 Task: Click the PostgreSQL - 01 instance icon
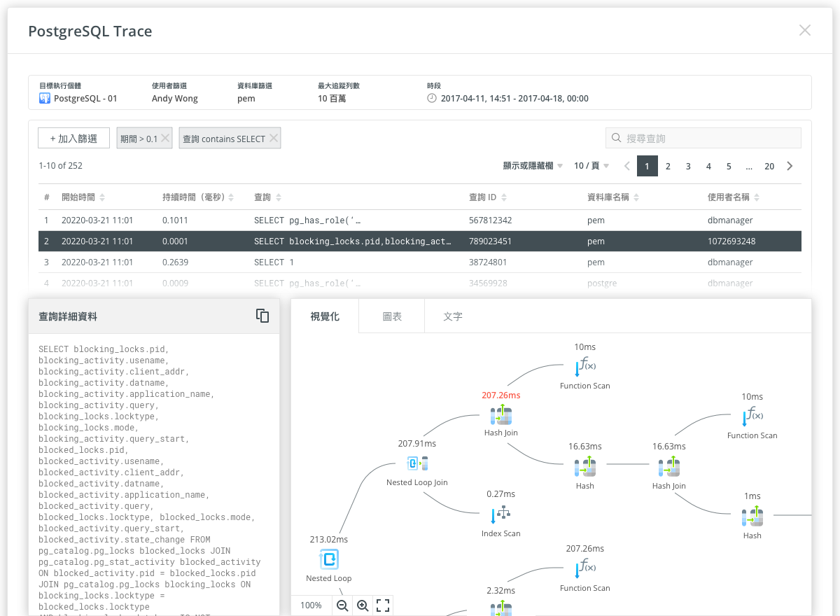[x=45, y=98]
